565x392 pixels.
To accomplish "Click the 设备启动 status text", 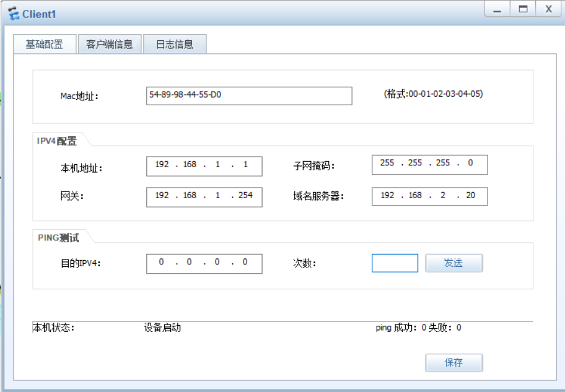I will coord(162,328).
